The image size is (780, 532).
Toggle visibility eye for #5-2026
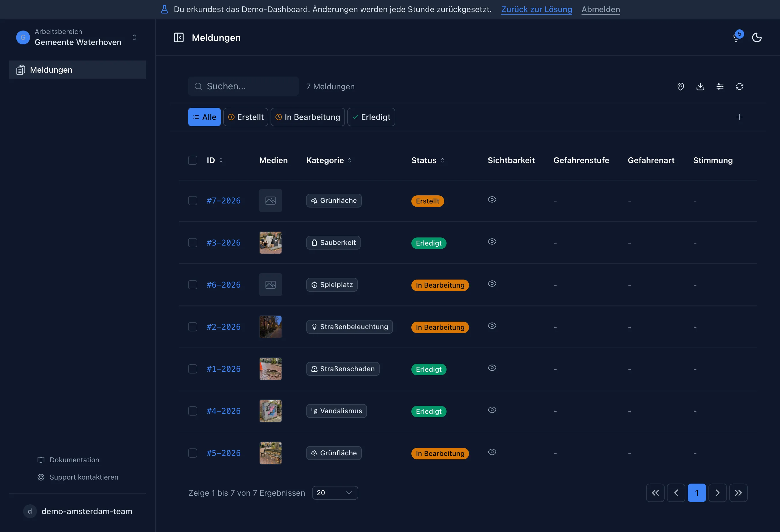point(492,452)
